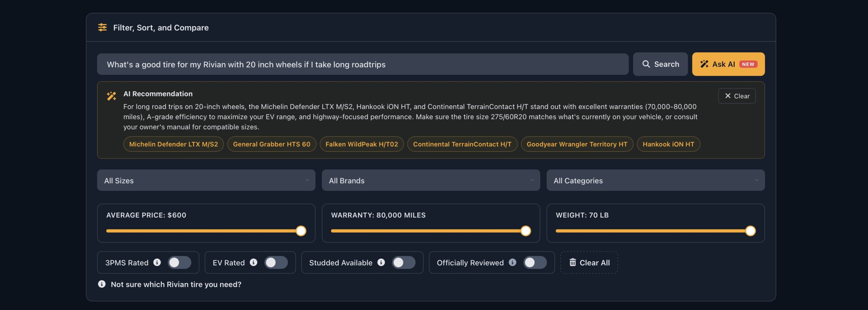Click the tire search input field
Screen dimensions: 868x310
363,64
